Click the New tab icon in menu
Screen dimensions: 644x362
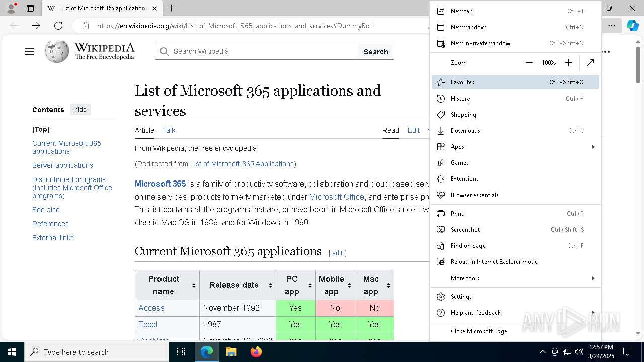(x=441, y=11)
